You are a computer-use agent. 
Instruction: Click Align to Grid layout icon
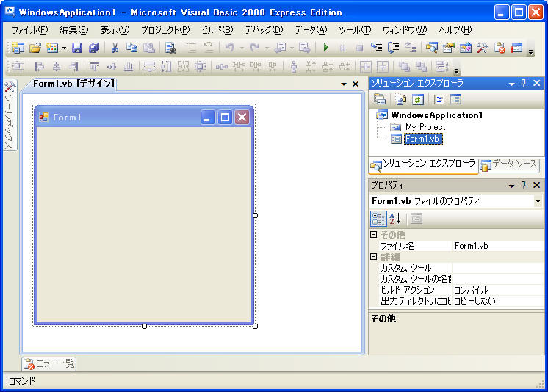click(18, 66)
